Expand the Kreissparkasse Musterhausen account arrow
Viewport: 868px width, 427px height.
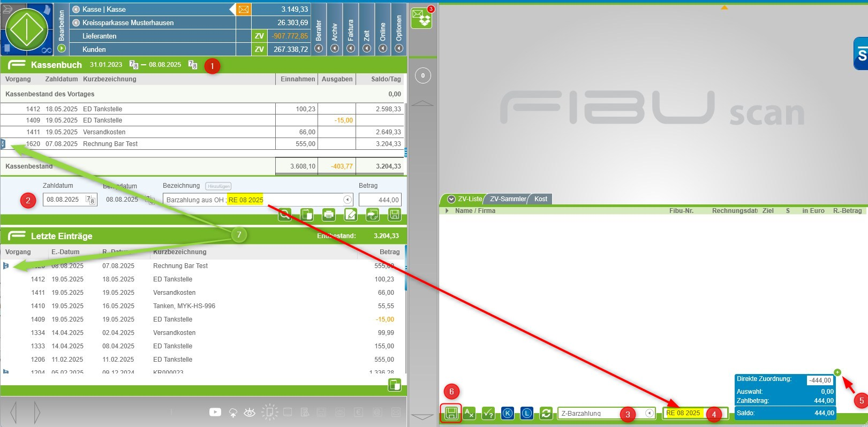(76, 22)
